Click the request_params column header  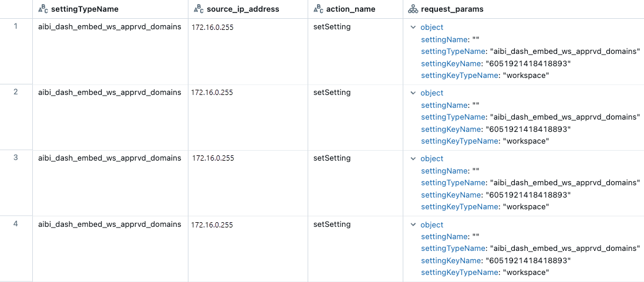click(x=453, y=9)
